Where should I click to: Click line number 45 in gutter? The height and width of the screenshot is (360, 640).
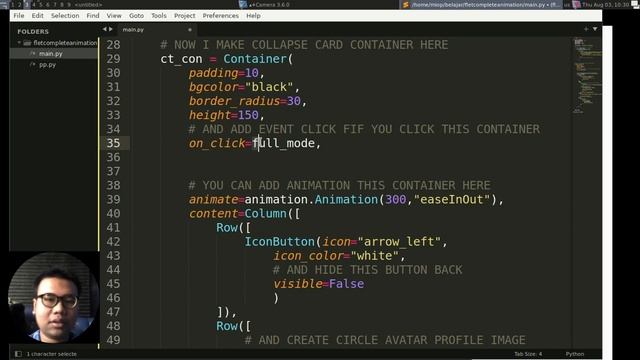(x=113, y=284)
